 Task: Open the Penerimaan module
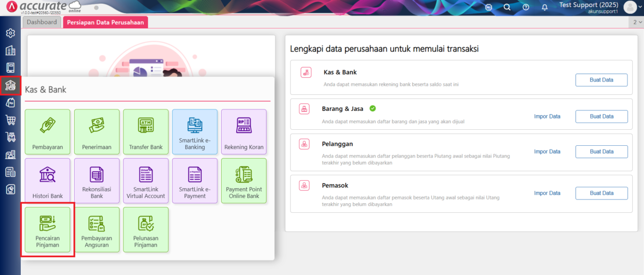pos(97,132)
